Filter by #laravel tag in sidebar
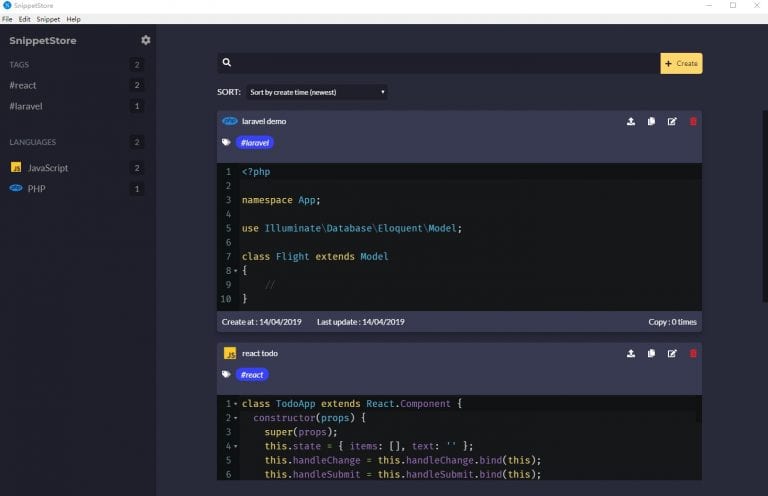768x496 pixels. coord(26,106)
